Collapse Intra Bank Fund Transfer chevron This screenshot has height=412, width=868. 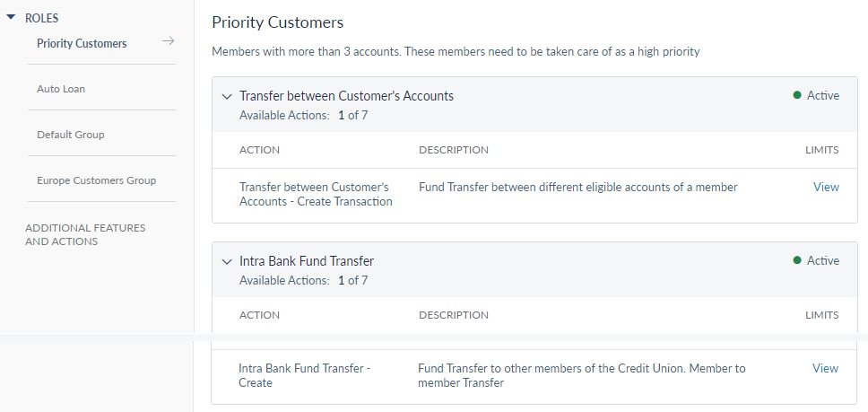(226, 261)
